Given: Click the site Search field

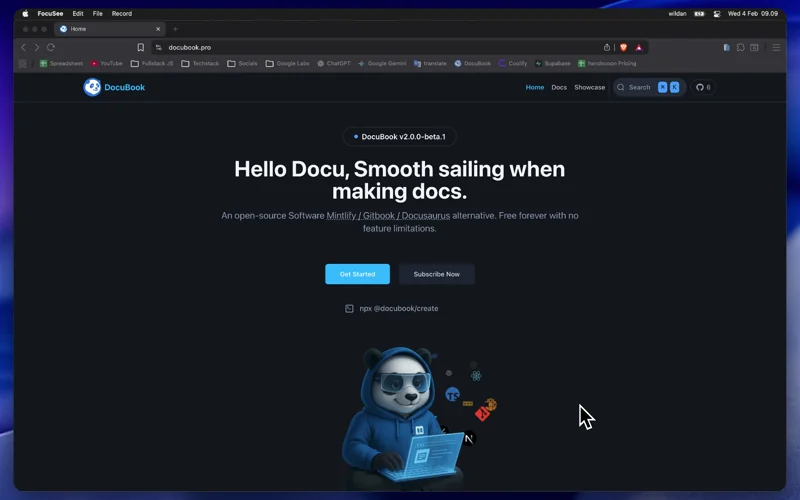Looking at the screenshot, I should 639,87.
